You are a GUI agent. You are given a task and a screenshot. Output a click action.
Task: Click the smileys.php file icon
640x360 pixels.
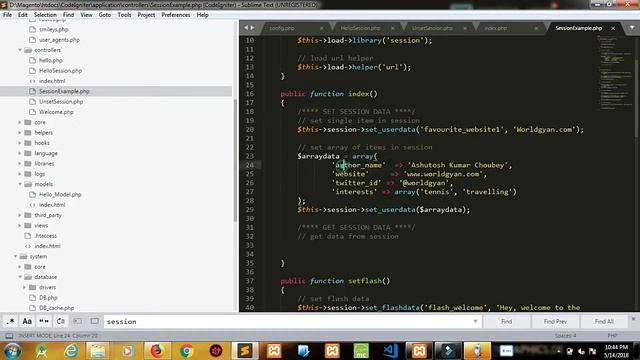(33, 29)
